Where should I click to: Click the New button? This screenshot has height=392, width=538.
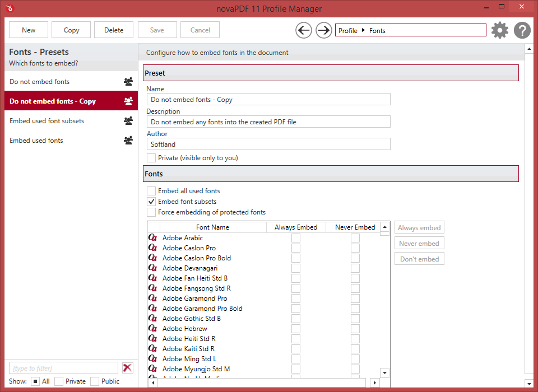(x=29, y=30)
